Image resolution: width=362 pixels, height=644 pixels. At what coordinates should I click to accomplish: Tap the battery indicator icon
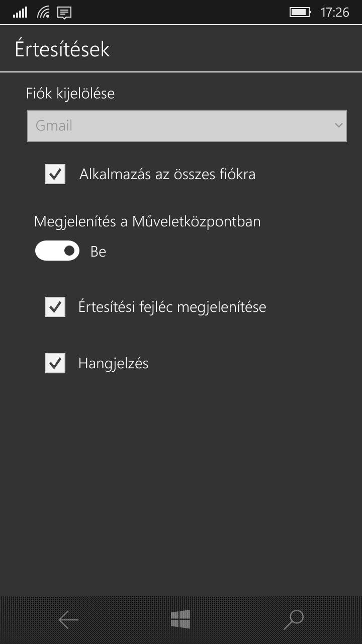point(300,12)
